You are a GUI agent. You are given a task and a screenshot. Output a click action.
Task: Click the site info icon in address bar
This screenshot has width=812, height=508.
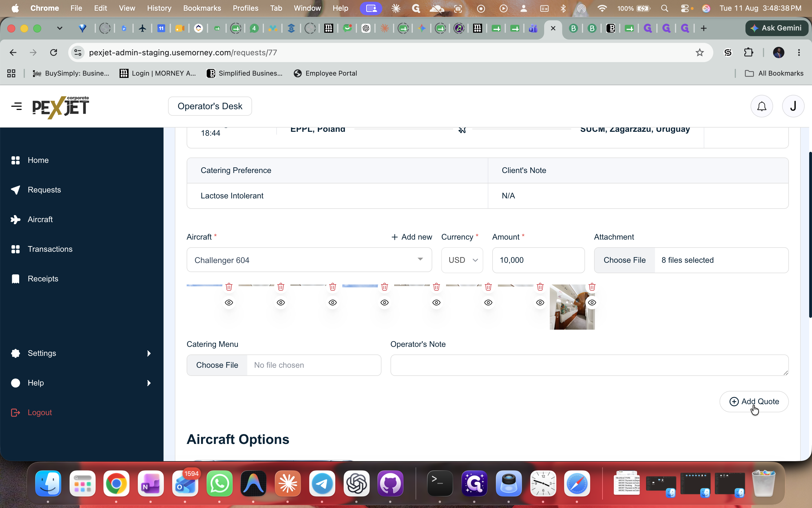click(x=78, y=52)
